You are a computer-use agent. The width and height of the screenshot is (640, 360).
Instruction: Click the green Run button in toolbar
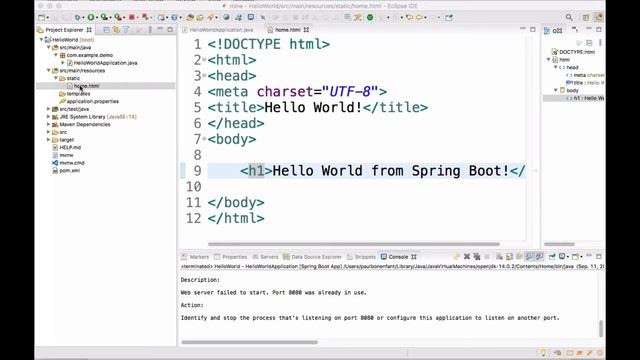coord(91,18)
